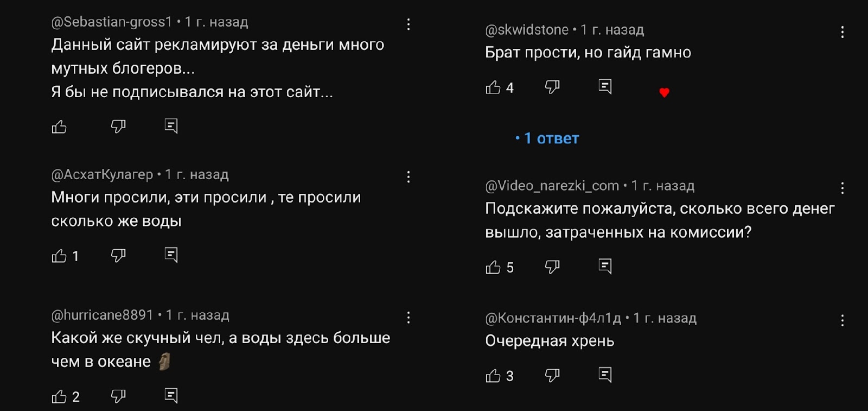Dislike the @АсхатКулагер comment
868x411 pixels.
pyautogui.click(x=118, y=256)
